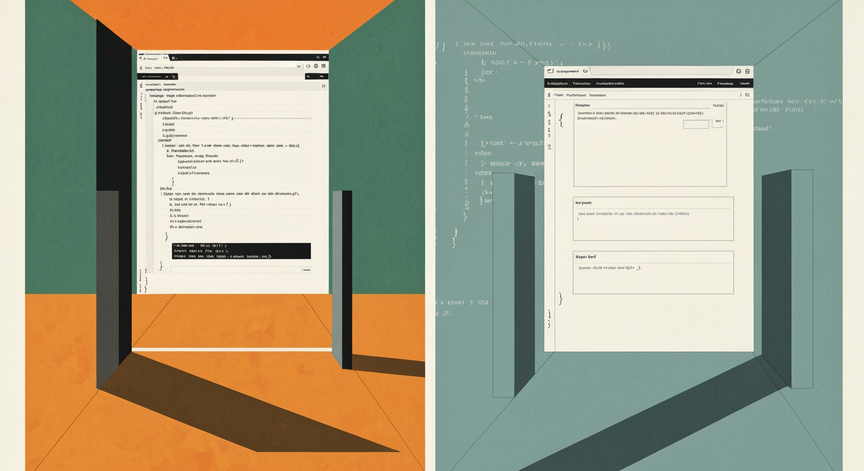Open the first item in right window's black navigation bar
The height and width of the screenshot is (471, 864).
[557, 84]
